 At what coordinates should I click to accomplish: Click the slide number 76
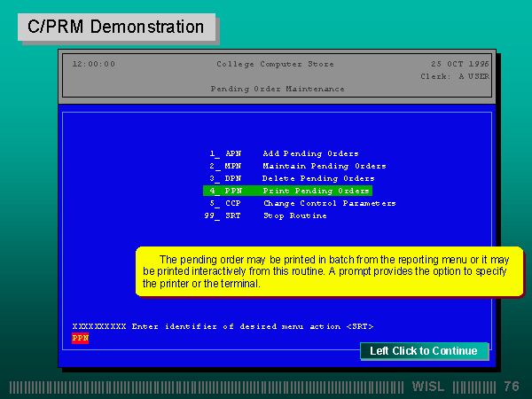tap(511, 387)
